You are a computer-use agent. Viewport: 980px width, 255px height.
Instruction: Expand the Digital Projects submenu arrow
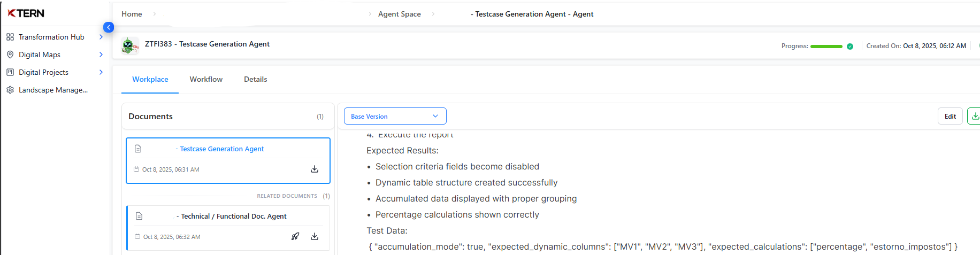pyautogui.click(x=101, y=72)
